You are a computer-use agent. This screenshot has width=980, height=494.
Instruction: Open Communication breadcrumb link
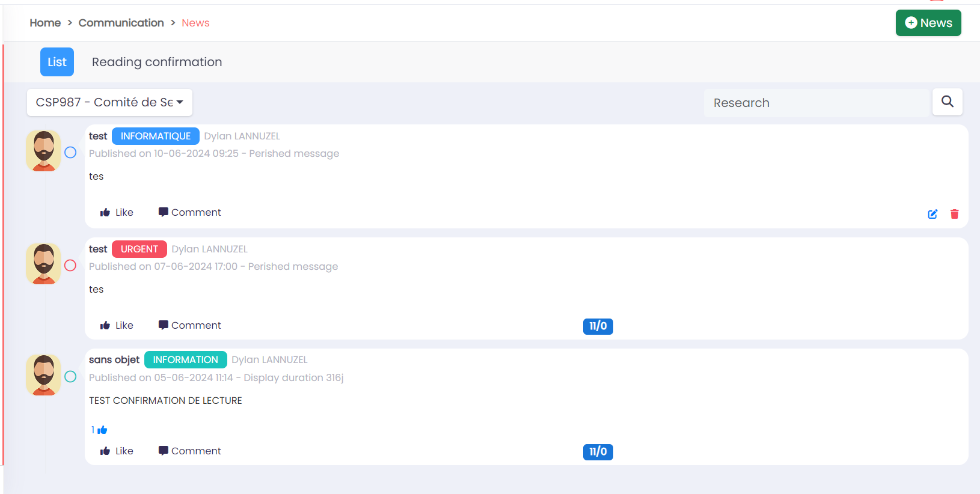tap(121, 23)
